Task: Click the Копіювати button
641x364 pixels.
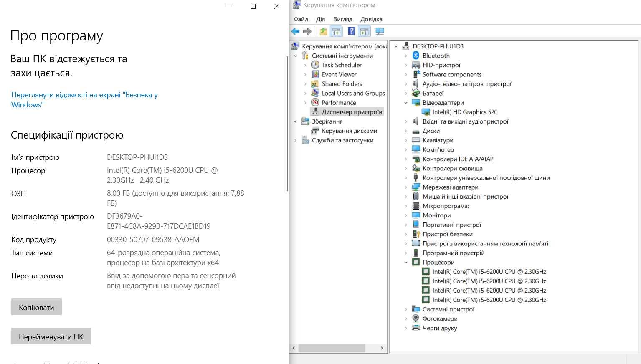Action: [x=36, y=307]
